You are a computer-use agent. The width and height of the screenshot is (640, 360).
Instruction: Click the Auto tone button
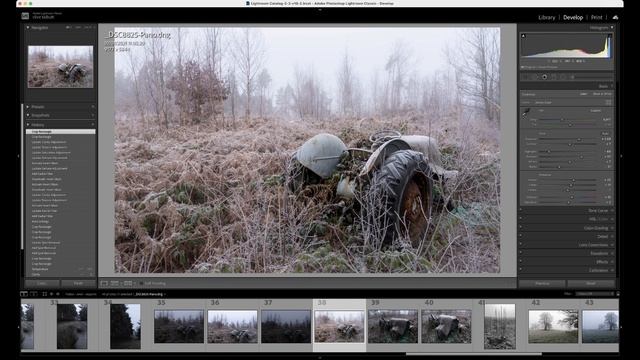[x=605, y=133]
